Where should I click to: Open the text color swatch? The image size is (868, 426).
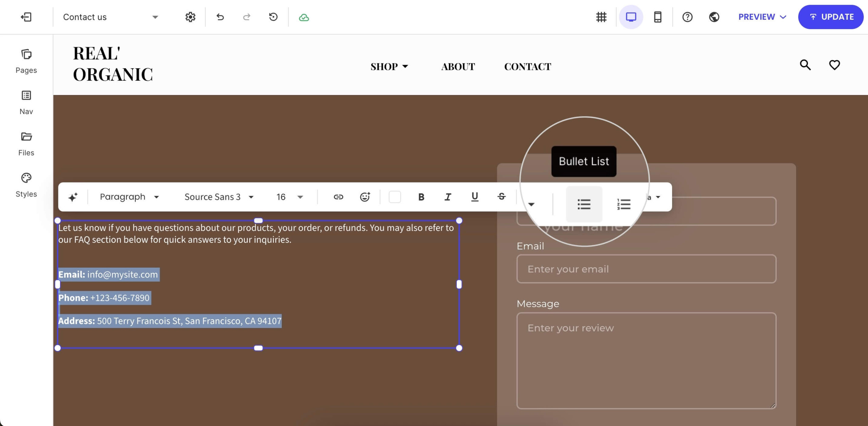(395, 197)
